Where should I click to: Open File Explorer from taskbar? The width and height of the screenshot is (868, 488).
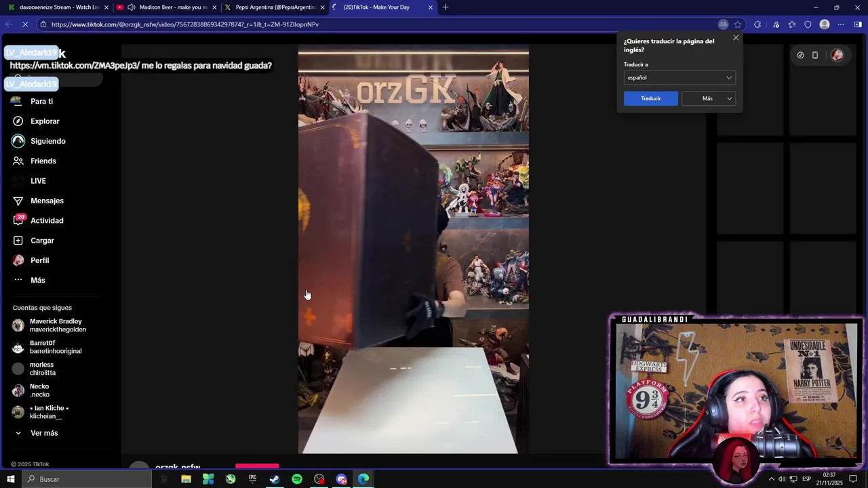tap(186, 479)
